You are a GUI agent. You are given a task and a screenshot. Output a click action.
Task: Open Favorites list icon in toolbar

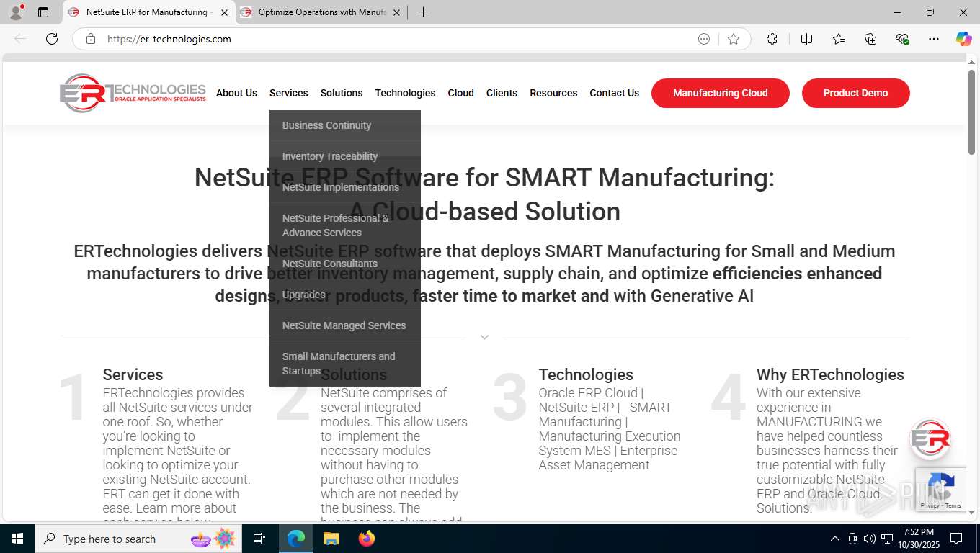pyautogui.click(x=839, y=39)
